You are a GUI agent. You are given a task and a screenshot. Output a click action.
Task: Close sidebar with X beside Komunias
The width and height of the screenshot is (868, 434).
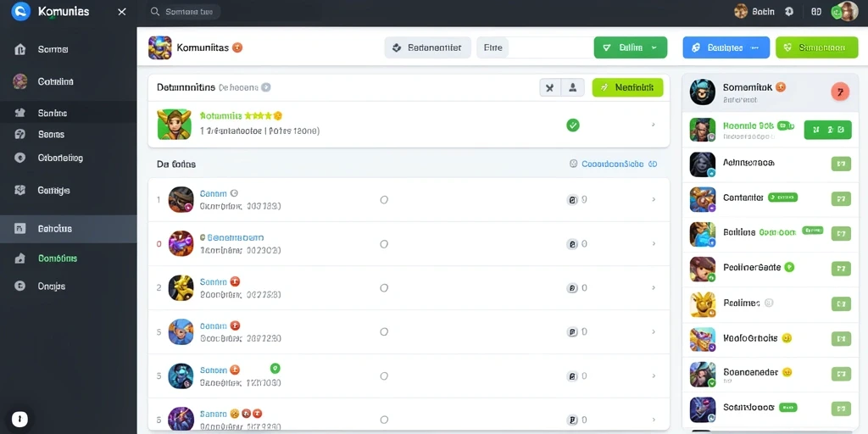(x=122, y=12)
